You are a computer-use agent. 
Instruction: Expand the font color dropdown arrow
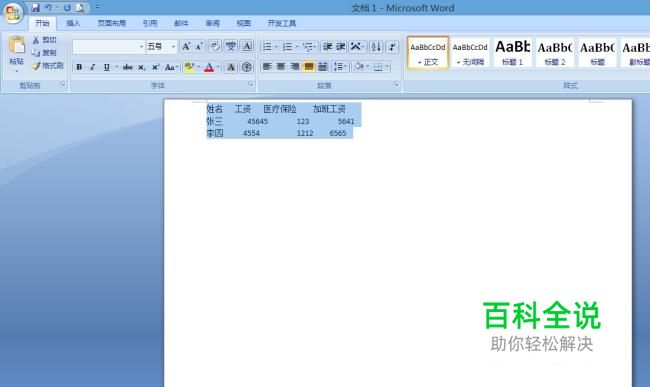218,67
